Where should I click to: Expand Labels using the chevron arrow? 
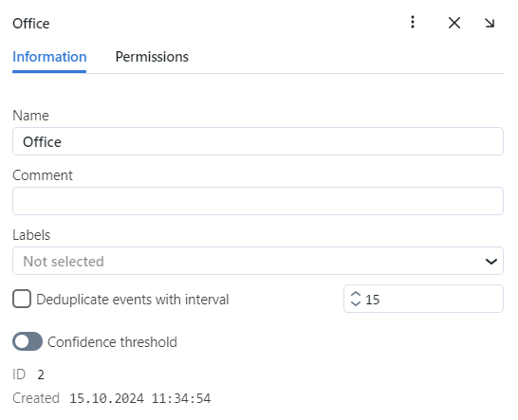491,262
